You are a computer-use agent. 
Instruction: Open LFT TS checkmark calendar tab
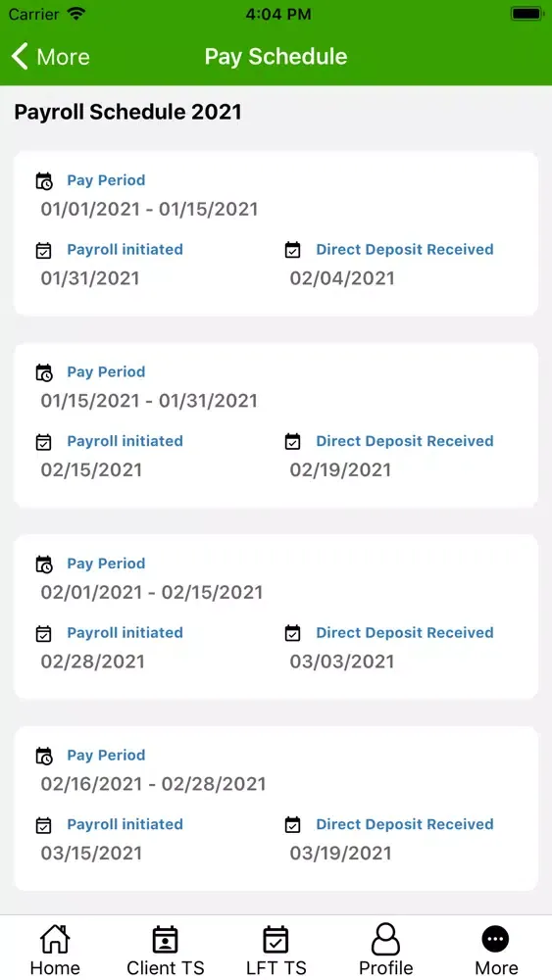tap(276, 939)
